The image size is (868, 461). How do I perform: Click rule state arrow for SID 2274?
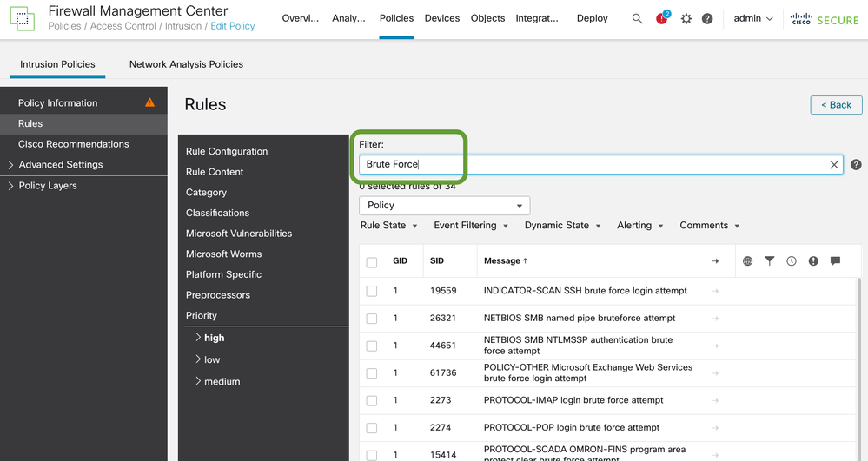tap(715, 428)
